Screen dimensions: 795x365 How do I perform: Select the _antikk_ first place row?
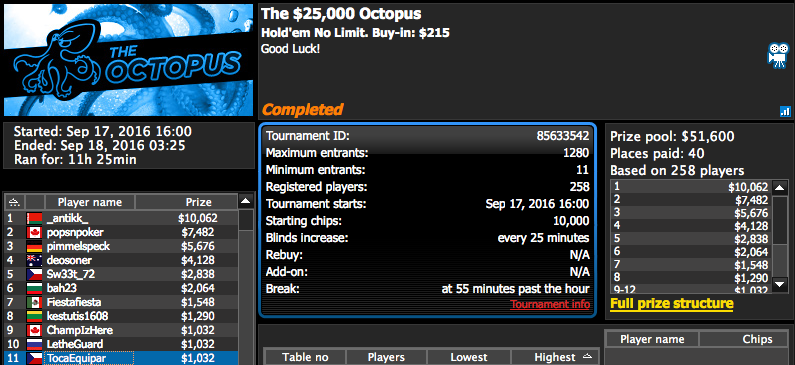click(x=121, y=218)
